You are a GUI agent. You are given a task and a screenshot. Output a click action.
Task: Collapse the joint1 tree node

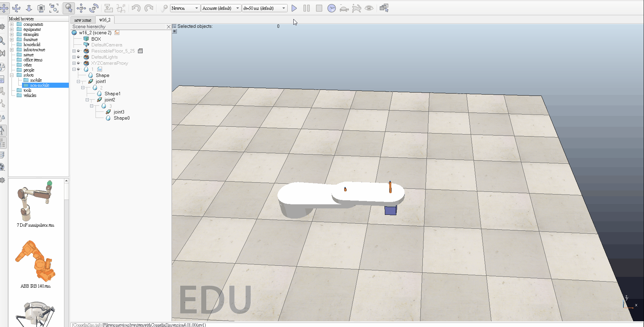[78, 82]
